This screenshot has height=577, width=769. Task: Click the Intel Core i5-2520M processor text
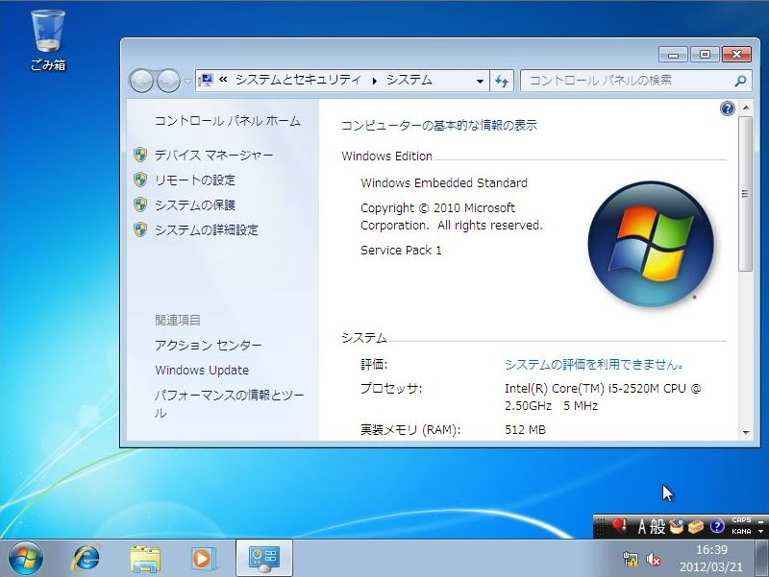tap(603, 397)
